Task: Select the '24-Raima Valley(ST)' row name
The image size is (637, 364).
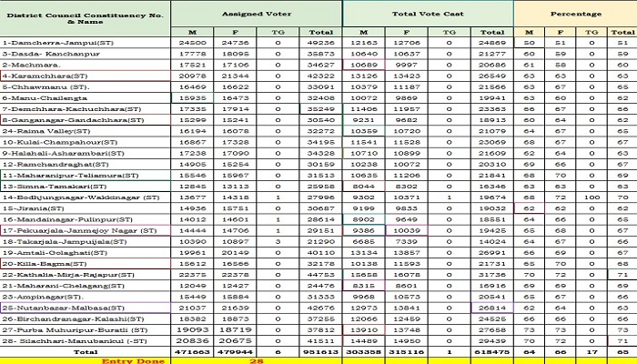Action: tap(38, 131)
